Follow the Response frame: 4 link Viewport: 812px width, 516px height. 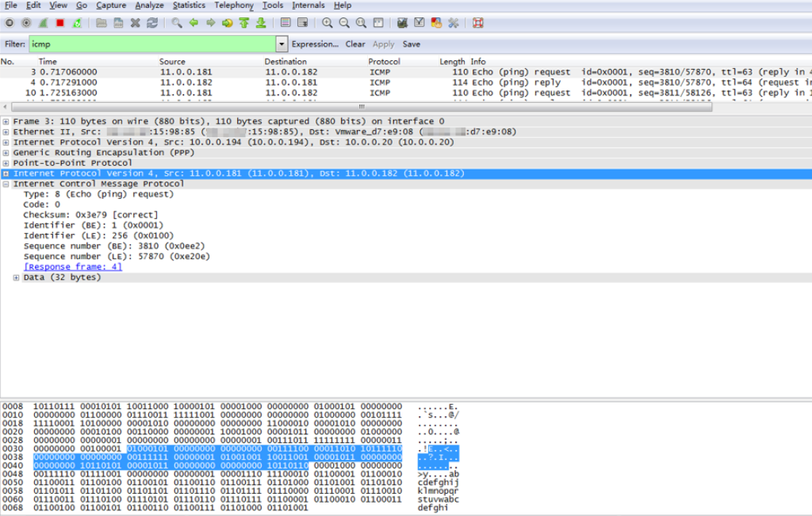73,266
